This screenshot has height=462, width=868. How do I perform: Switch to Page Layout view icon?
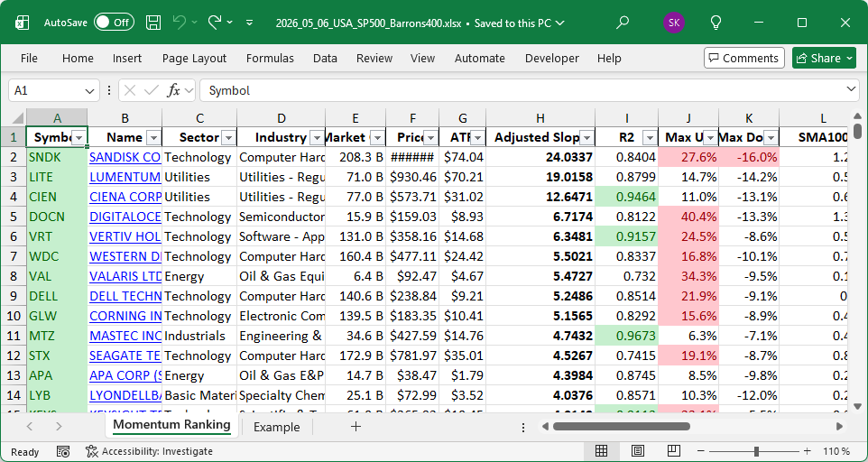pos(637,451)
